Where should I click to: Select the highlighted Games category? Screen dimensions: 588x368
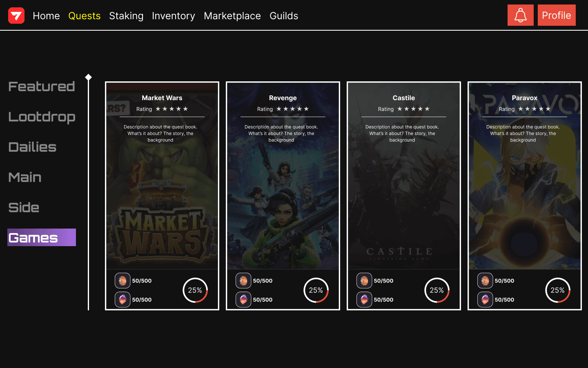(42, 237)
